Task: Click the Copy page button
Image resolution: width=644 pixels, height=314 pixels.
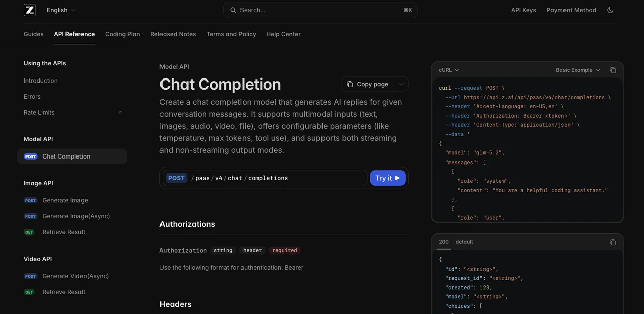Action: point(368,84)
